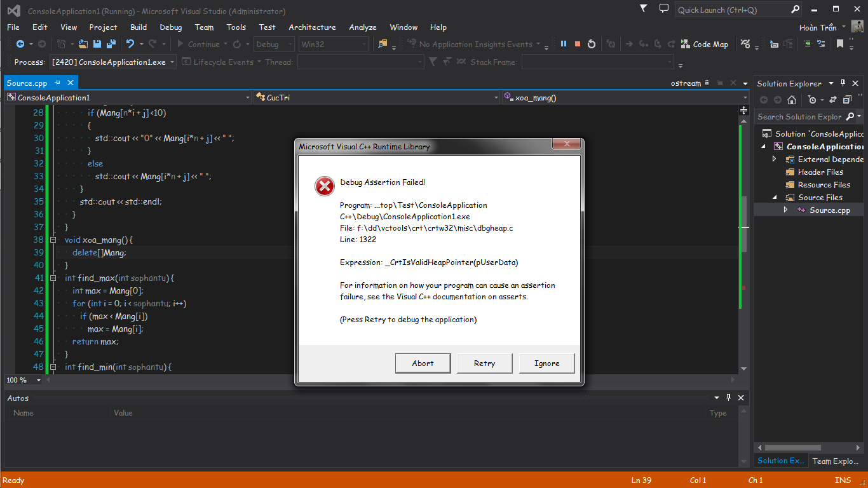
Task: Select the Resource Files folder
Action: (x=824, y=184)
